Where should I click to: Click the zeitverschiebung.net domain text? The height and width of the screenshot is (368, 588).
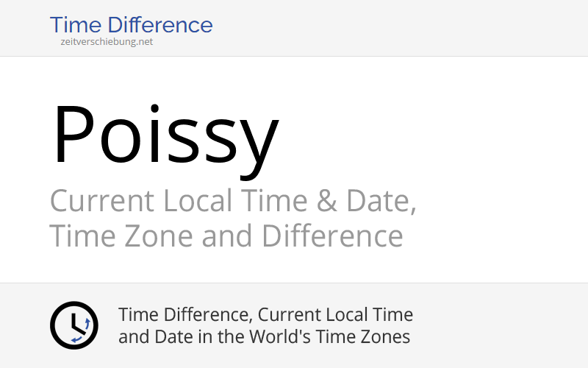pyautogui.click(x=107, y=42)
